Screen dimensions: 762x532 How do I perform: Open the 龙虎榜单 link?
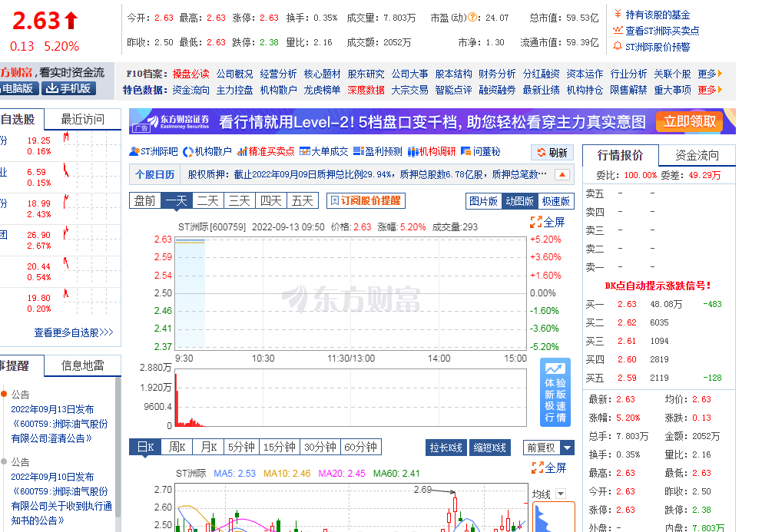(x=322, y=90)
